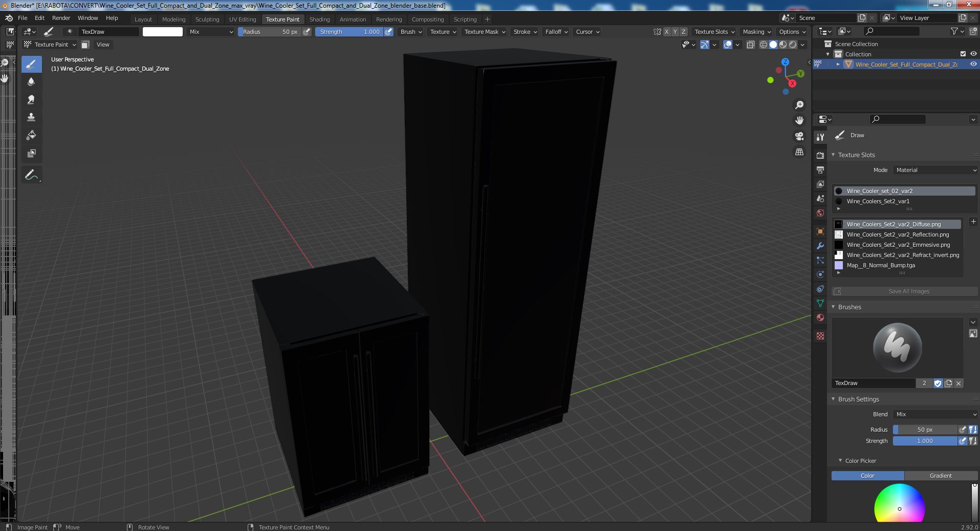Toggle X axis symmetry
980x531 pixels.
click(x=666, y=32)
